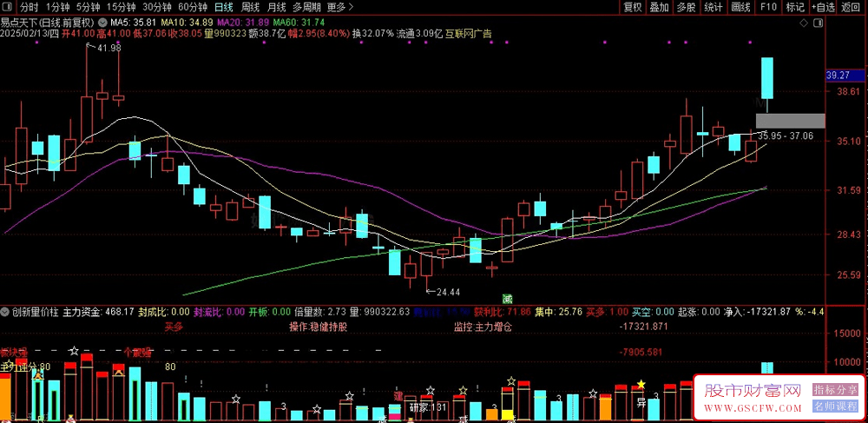Click the white 异 marker in the volume panel
Viewport: 868px width, 423px height.
(x=641, y=402)
